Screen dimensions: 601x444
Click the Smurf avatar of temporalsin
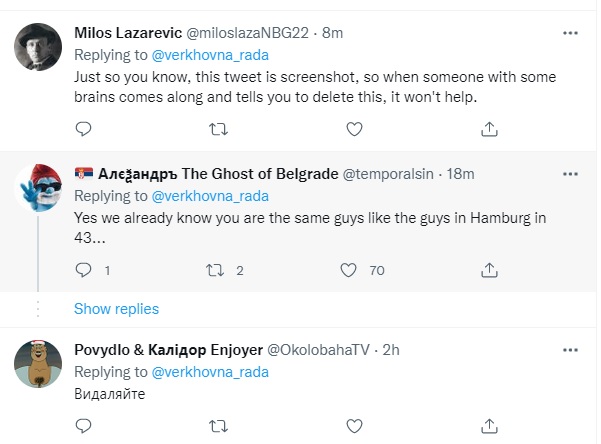39,188
